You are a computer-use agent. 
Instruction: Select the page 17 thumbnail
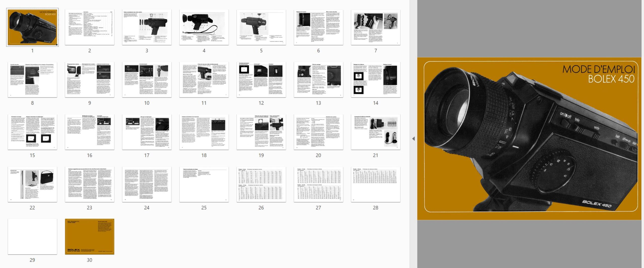147,132
